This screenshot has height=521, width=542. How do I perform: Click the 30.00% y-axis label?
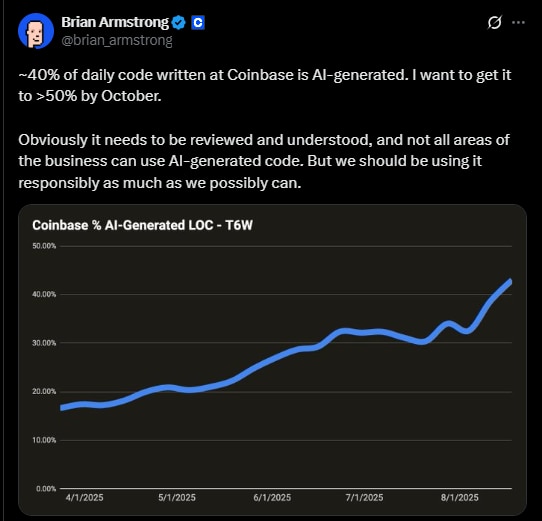point(44,343)
